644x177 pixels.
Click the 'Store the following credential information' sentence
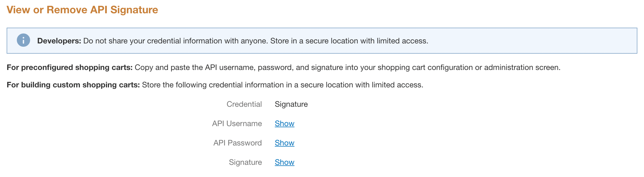[283, 85]
